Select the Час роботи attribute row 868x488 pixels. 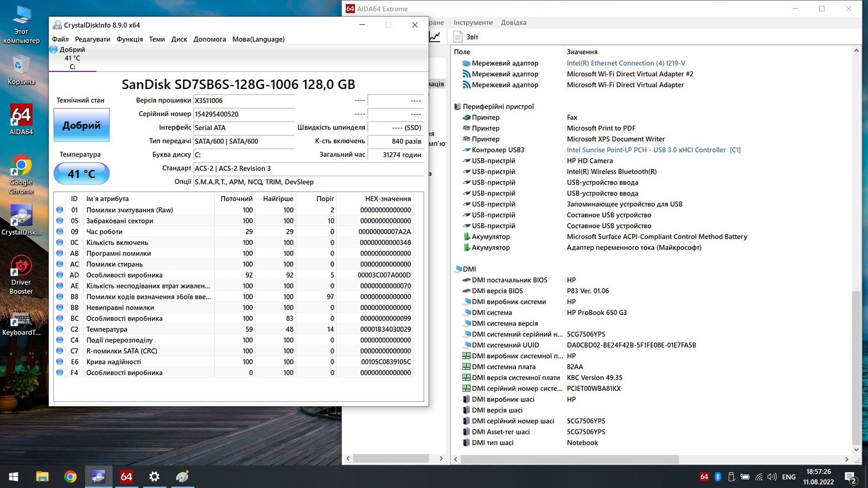tap(233, 232)
